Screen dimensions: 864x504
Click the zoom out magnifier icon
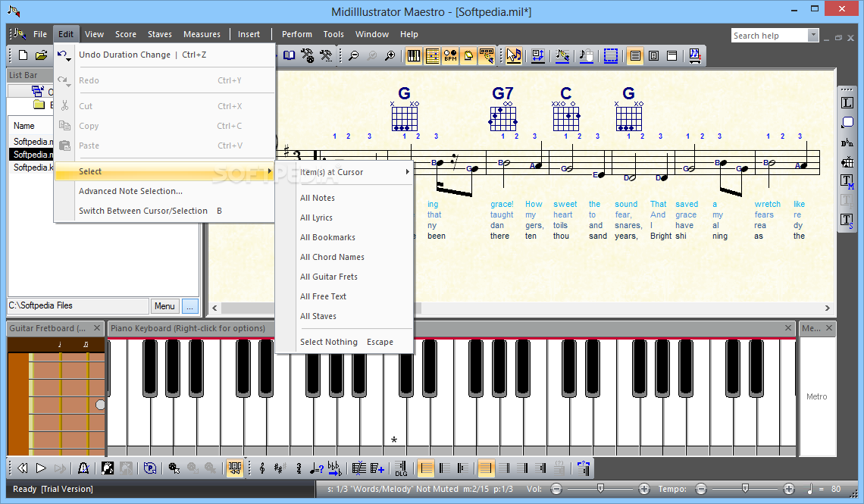(x=354, y=55)
